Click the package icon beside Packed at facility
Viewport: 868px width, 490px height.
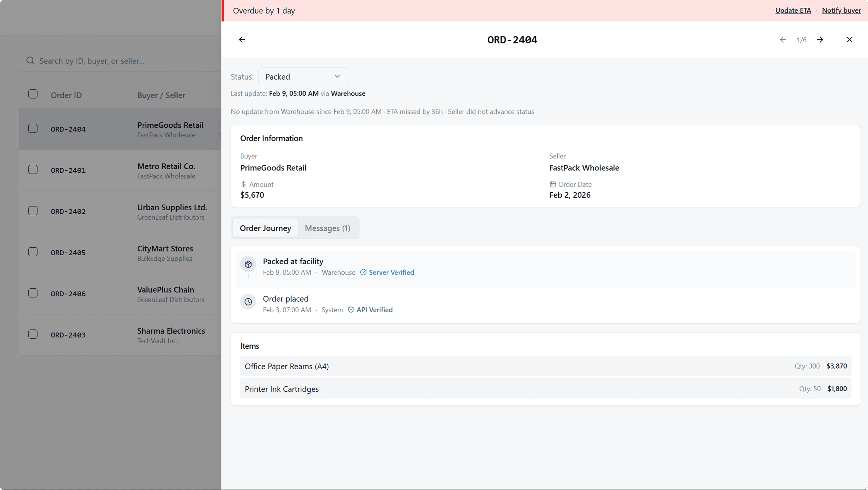248,265
